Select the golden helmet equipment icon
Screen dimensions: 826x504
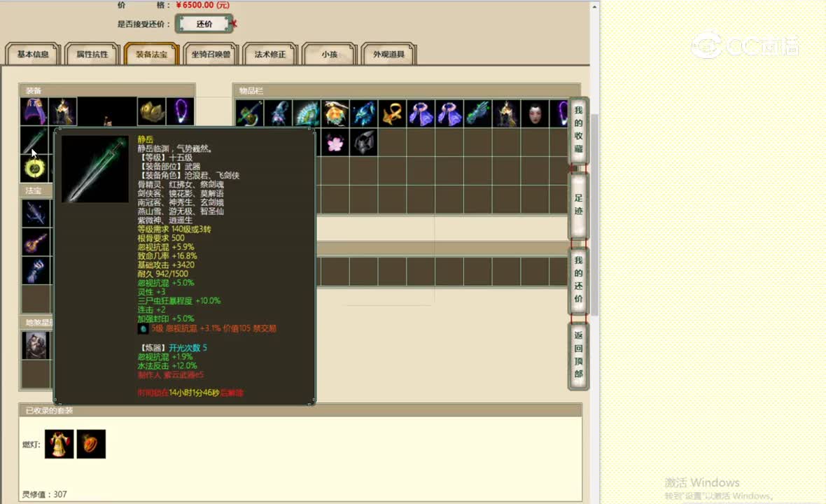(x=152, y=111)
